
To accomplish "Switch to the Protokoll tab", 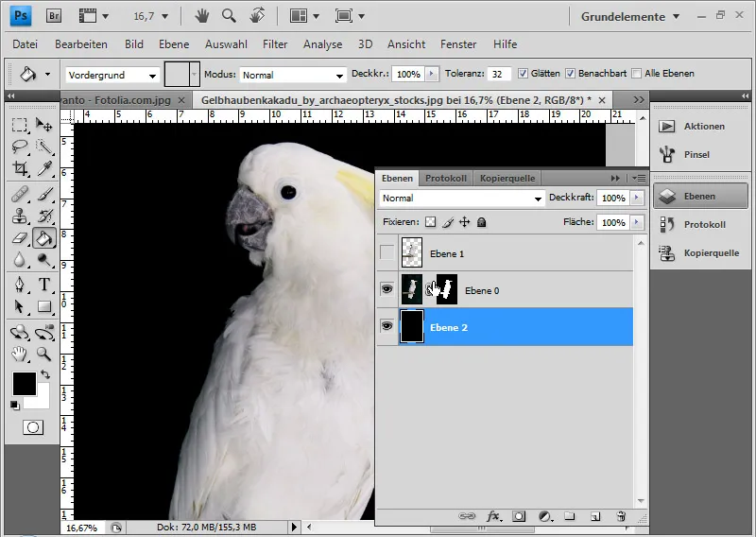I will pyautogui.click(x=446, y=178).
